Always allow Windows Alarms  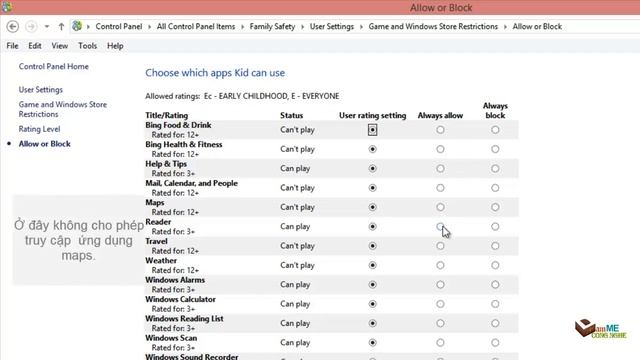[440, 284]
